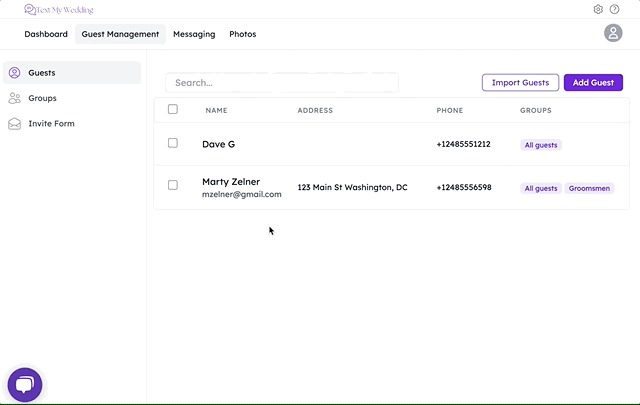The image size is (640, 405).
Task: Open the Messaging tab
Action: tap(194, 34)
